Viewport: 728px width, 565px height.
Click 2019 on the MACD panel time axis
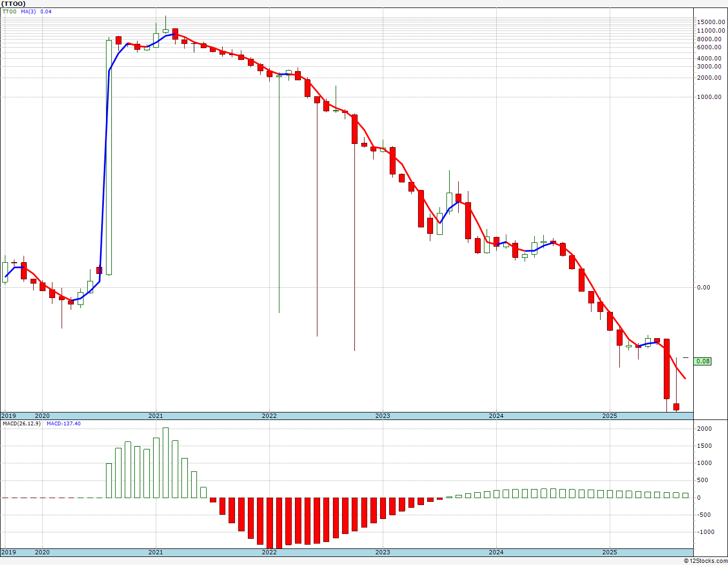[9, 552]
